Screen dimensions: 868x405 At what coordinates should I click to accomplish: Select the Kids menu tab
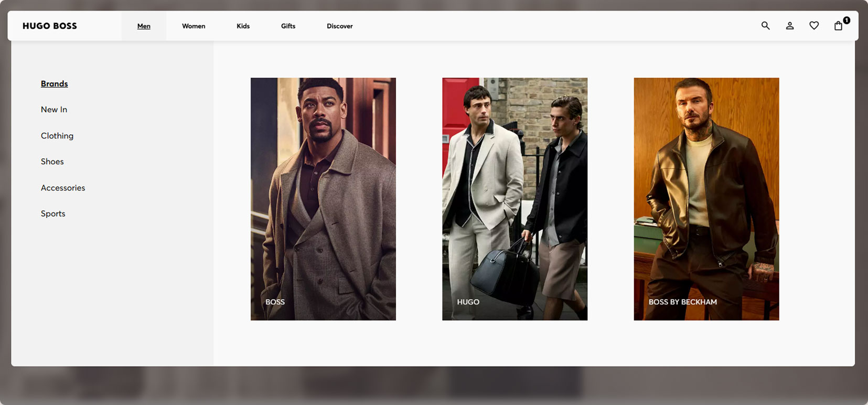(243, 26)
